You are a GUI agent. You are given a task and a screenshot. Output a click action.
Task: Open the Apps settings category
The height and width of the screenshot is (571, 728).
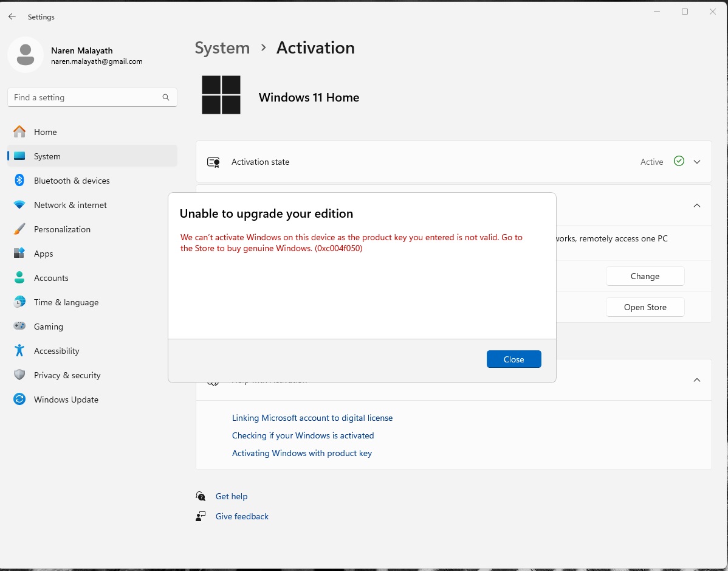[92, 254]
